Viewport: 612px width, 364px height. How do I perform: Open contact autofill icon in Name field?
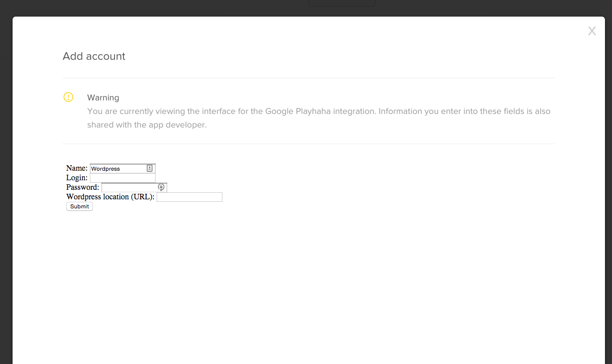[150, 169]
